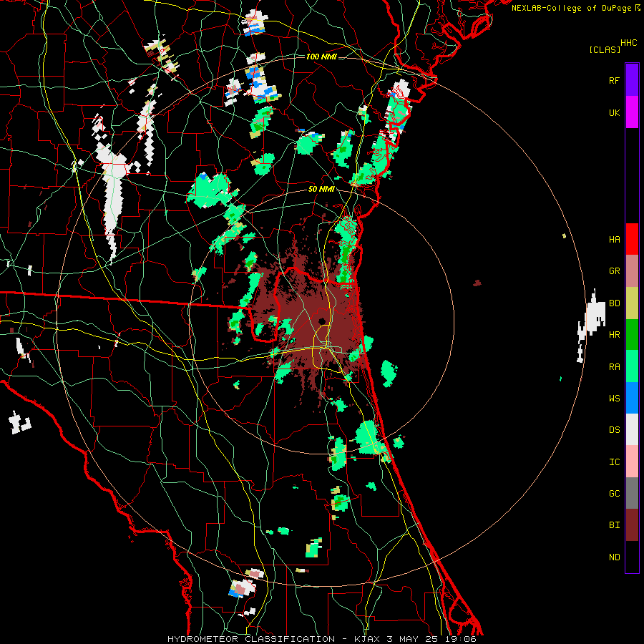The image size is (644, 644).
Task: Click the ND legend label
Action: [614, 557]
